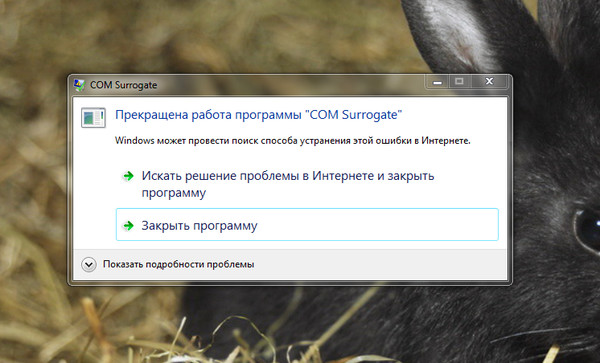
Task: Close the COM Surrogate dialog with X
Action: click(489, 81)
